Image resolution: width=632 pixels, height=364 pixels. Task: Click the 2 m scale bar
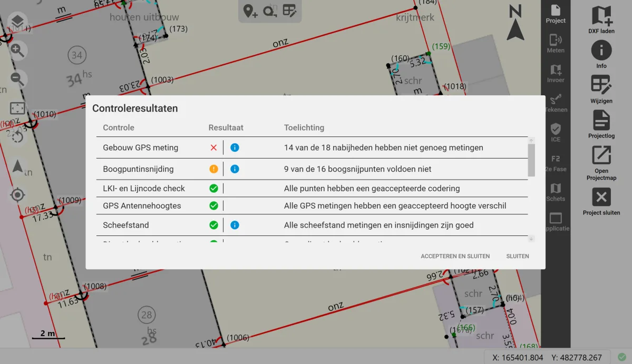(x=48, y=334)
